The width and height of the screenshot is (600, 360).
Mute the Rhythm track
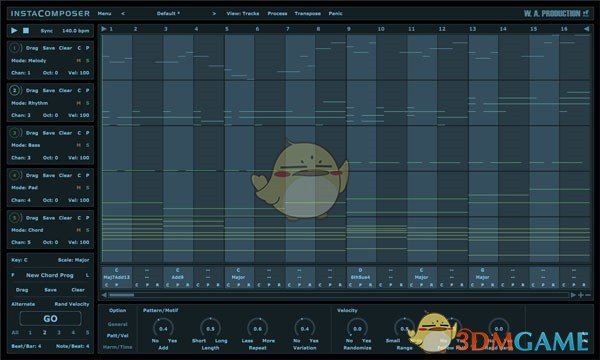coord(78,103)
